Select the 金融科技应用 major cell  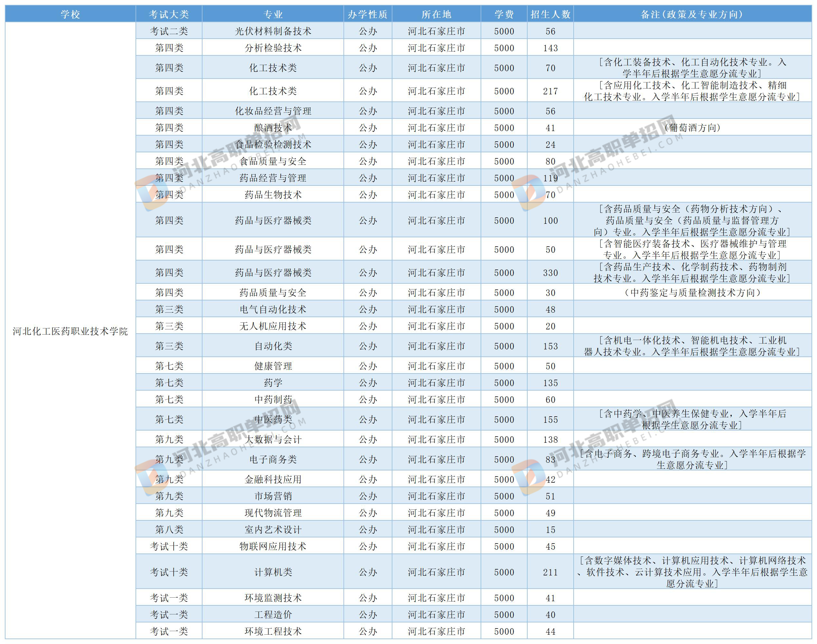point(273,479)
